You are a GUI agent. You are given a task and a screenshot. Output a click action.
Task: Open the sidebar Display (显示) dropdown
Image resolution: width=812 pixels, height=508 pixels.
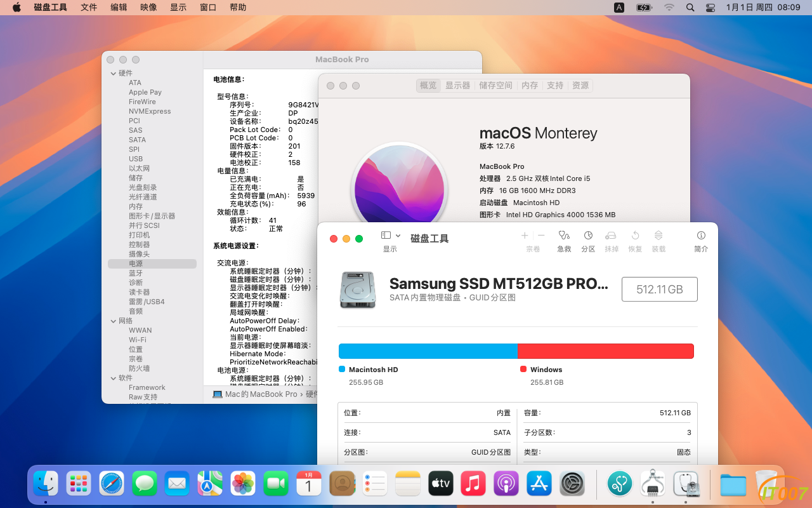click(x=390, y=236)
